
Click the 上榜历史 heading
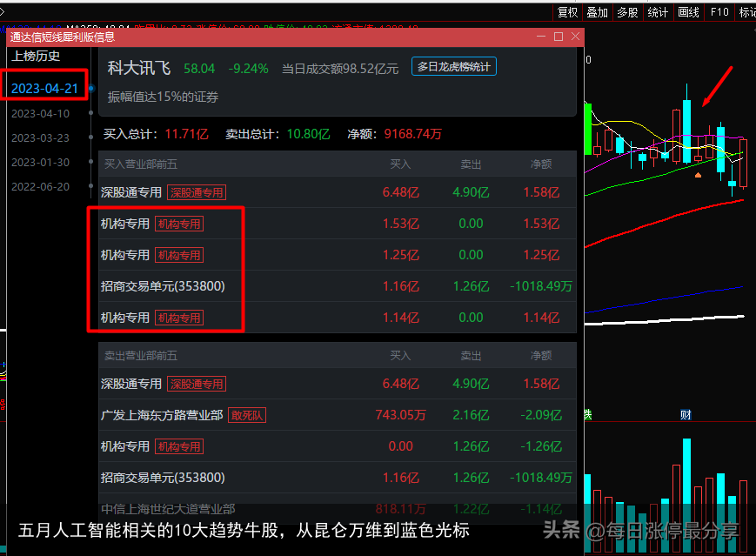pyautogui.click(x=36, y=57)
